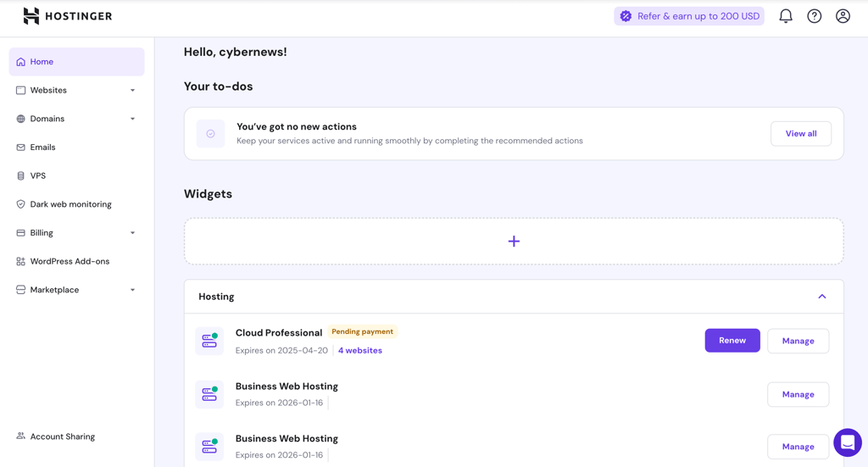This screenshot has width=868, height=467.
Task: Click Expires on 2025-04-20 text
Action: (x=281, y=350)
